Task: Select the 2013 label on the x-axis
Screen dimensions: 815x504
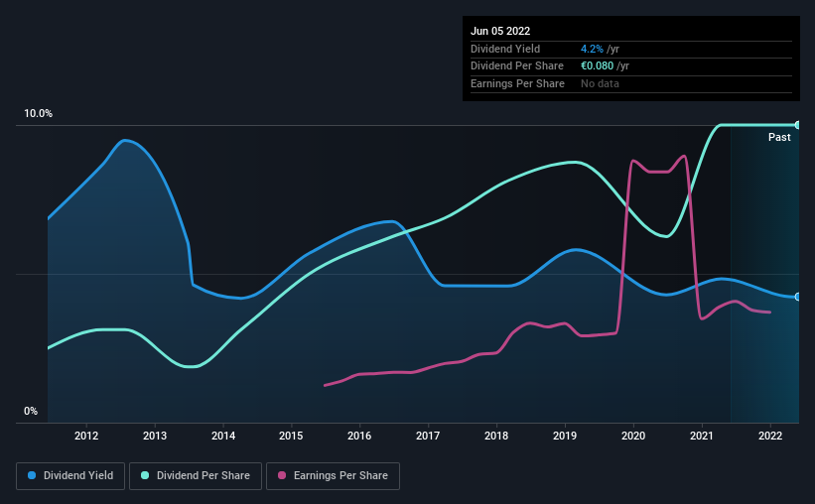Action: 155,436
